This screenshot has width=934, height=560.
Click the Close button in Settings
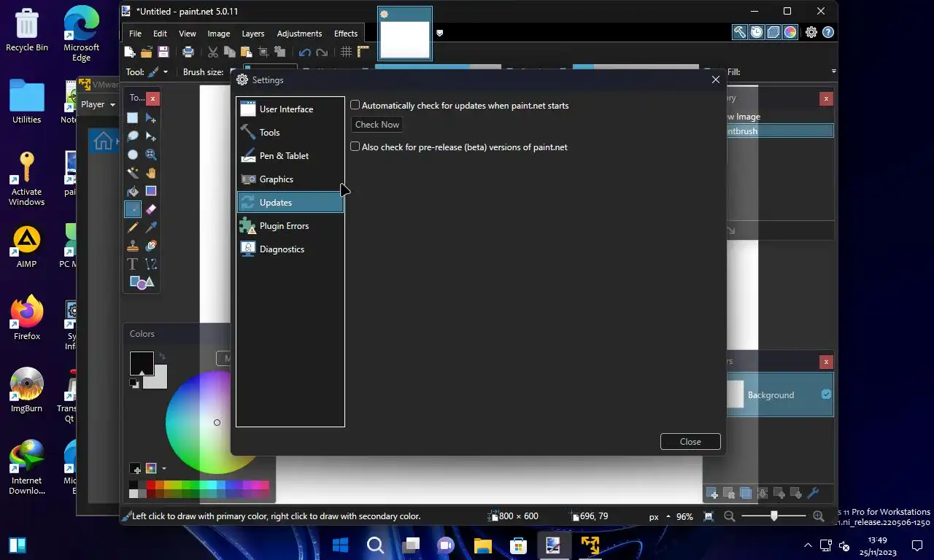click(x=690, y=441)
